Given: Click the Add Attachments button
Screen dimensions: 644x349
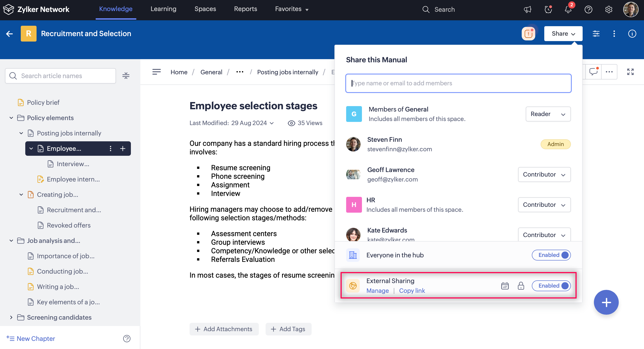Looking at the screenshot, I should click(224, 329).
